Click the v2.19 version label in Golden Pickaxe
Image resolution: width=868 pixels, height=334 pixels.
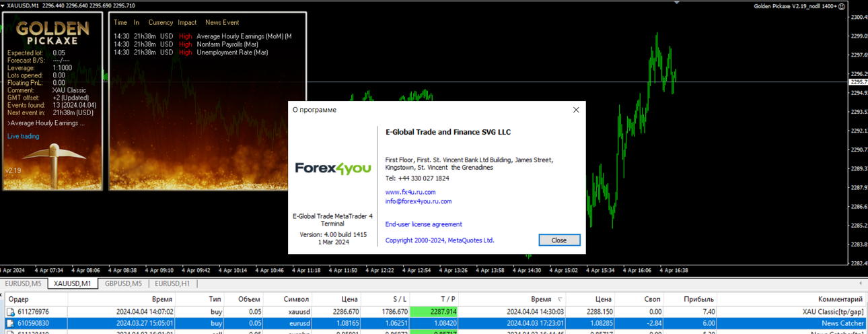click(x=13, y=170)
